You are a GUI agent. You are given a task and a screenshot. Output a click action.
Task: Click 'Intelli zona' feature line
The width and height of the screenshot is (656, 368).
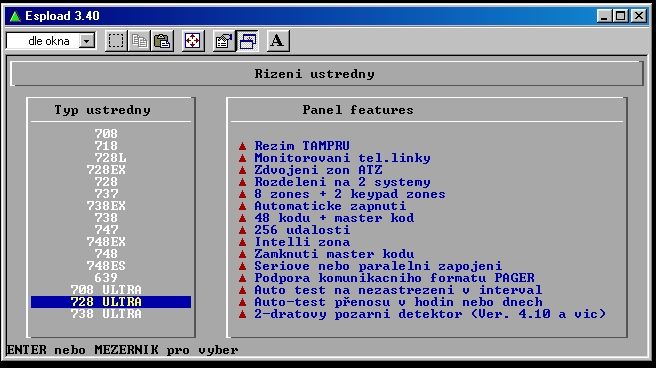(x=302, y=242)
